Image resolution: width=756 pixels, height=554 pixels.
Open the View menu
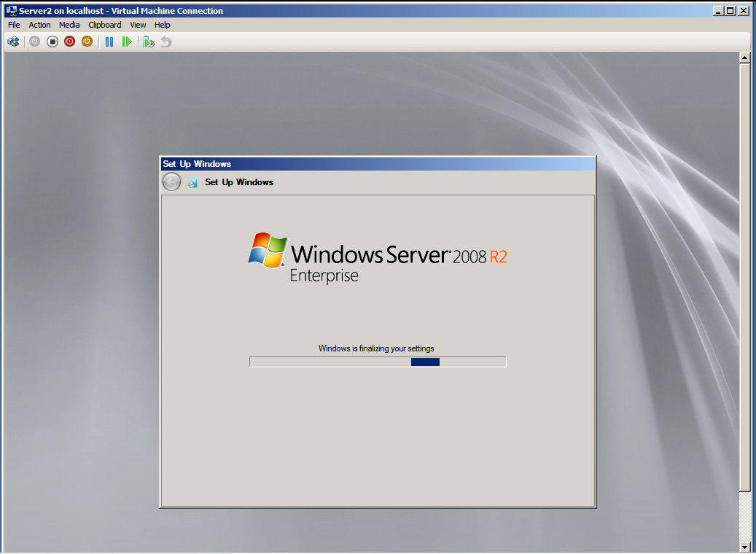138,25
